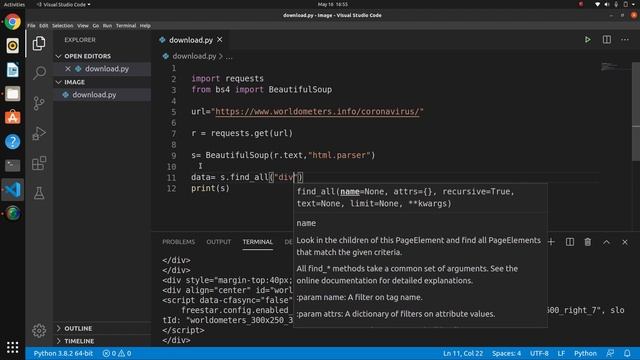Change indentation via Spaces: 4
The height and width of the screenshot is (360, 640).
506,353
